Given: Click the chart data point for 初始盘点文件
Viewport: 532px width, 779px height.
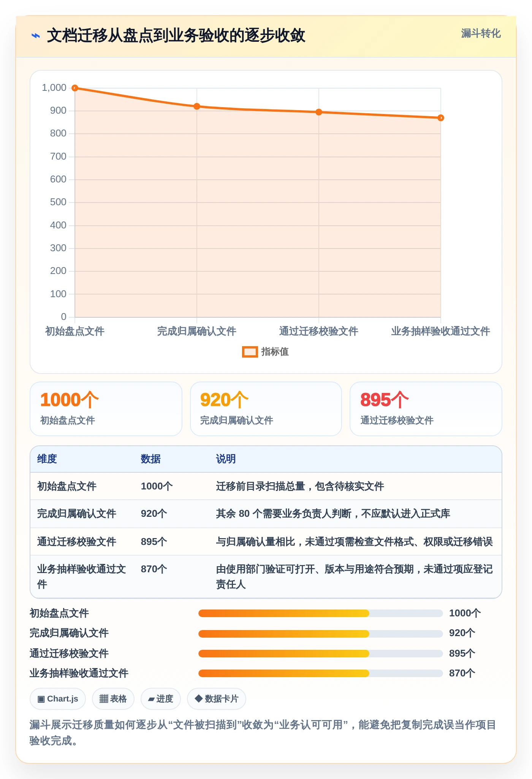Looking at the screenshot, I should point(75,88).
